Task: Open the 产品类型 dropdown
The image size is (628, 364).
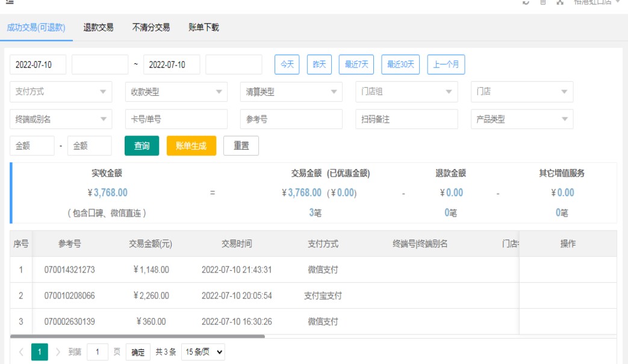Action: pos(521,119)
